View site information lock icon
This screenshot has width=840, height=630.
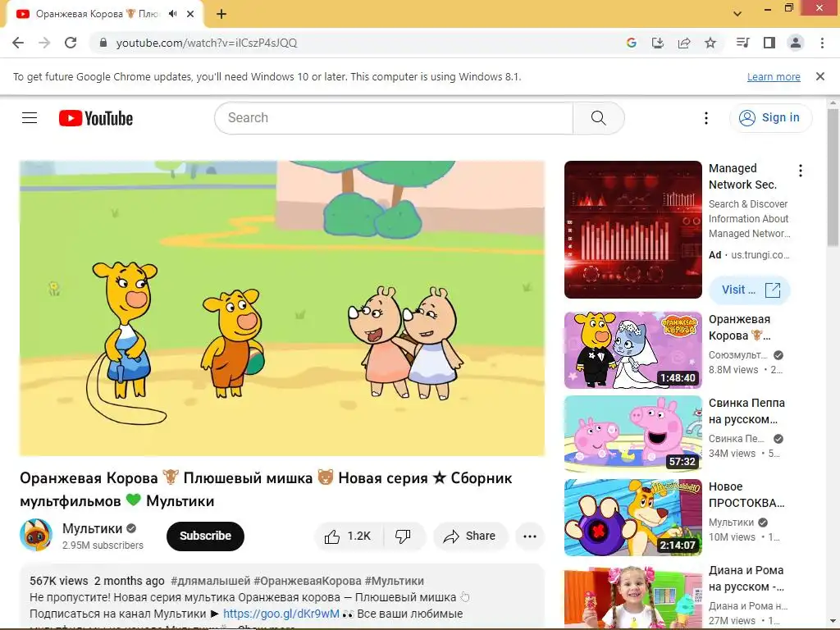tap(103, 43)
